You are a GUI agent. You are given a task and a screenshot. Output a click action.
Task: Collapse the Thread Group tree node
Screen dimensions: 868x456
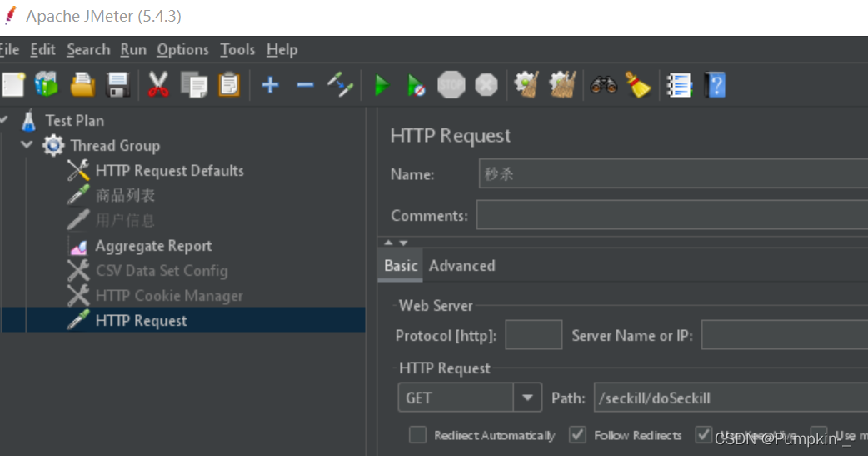point(27,145)
